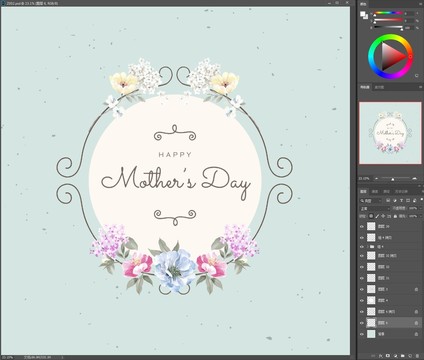424x360 pixels.
Task: Click the folder icon of 组 4 group
Action: (371, 247)
